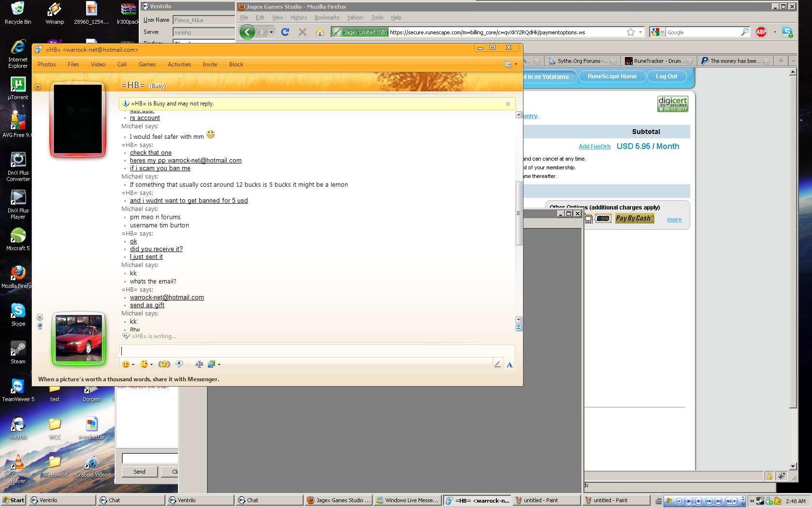Open the Skype desktop shortcut
Viewport: 812px width, 508px height.
pyautogui.click(x=18, y=314)
